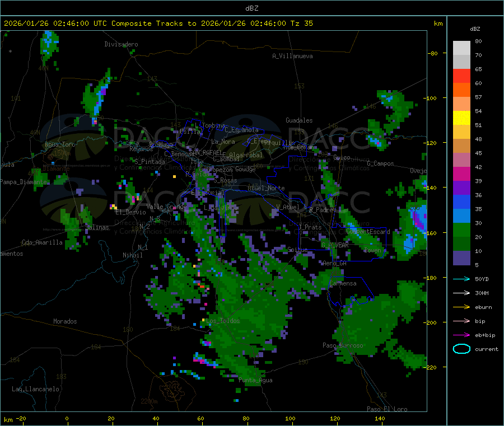The width and height of the screenshot is (504, 426).
Task: Click the -80 km vertical axis tick label
Action: point(432,53)
